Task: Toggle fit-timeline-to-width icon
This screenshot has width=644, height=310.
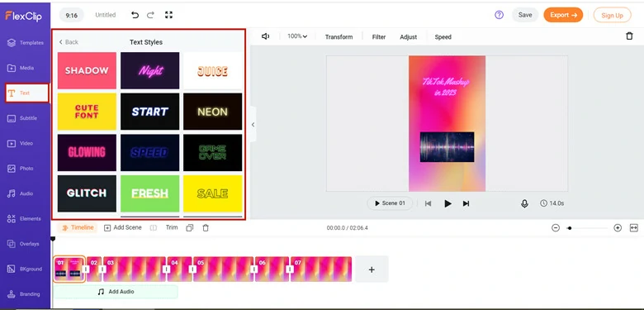Action: (634, 228)
